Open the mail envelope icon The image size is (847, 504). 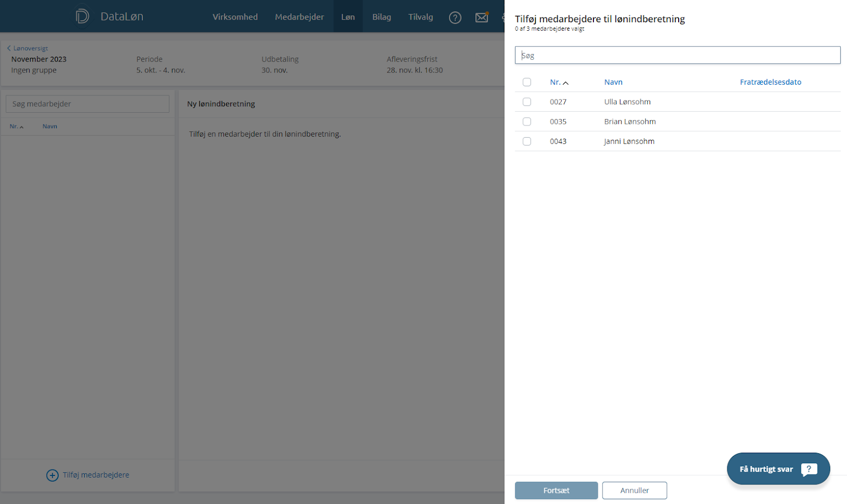click(481, 17)
